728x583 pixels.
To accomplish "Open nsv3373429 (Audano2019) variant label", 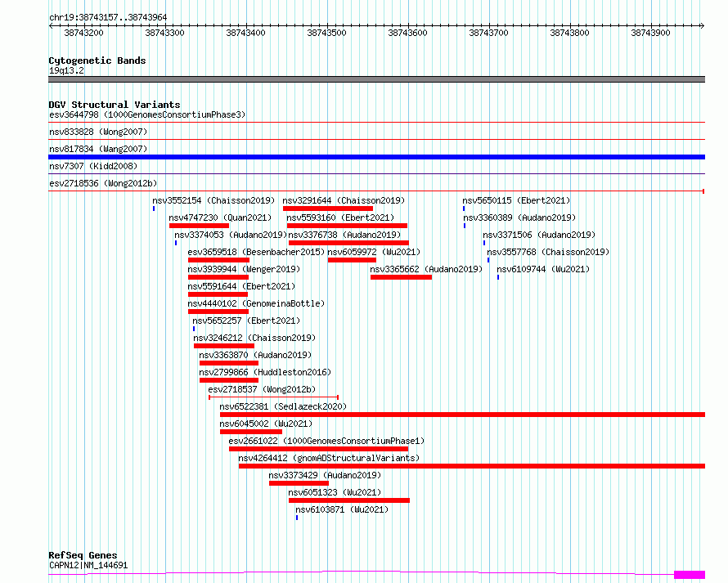I will (325, 475).
